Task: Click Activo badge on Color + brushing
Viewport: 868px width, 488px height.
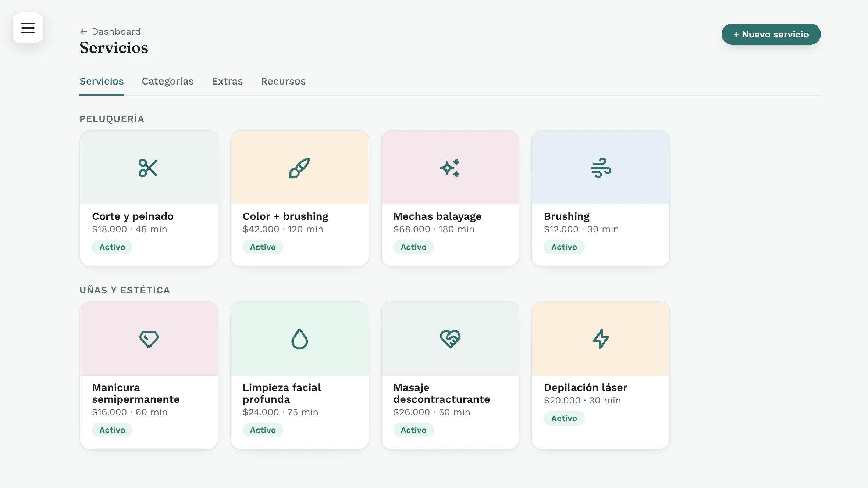Action: tap(263, 247)
